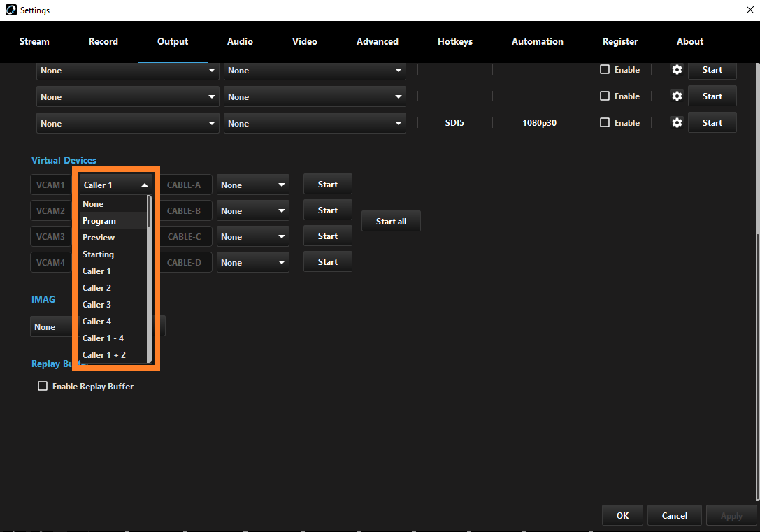Choose Program in the VCAM1 list
Viewport: 760px width, 532px height.
tap(113, 220)
